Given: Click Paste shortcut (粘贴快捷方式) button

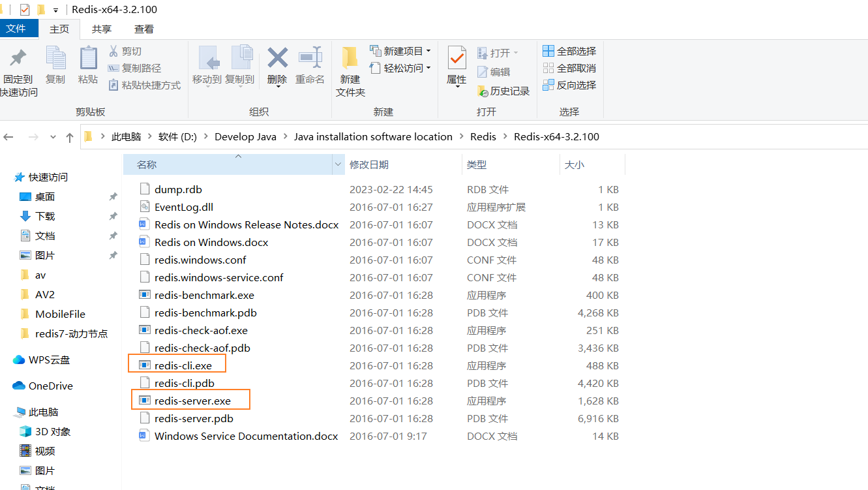Looking at the screenshot, I should 144,85.
